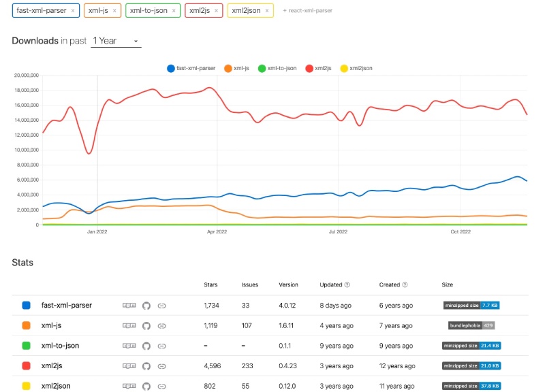Open npm page for fast-xml-parser
Image resolution: width=545 pixels, height=392 pixels.
[129, 306]
